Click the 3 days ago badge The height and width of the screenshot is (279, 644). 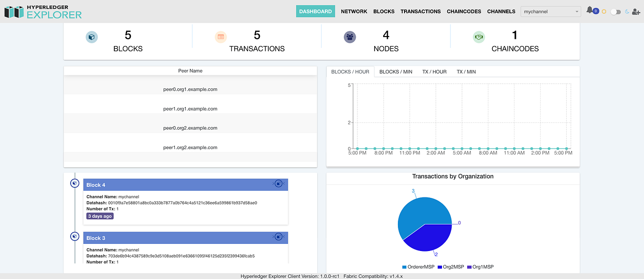(100, 216)
